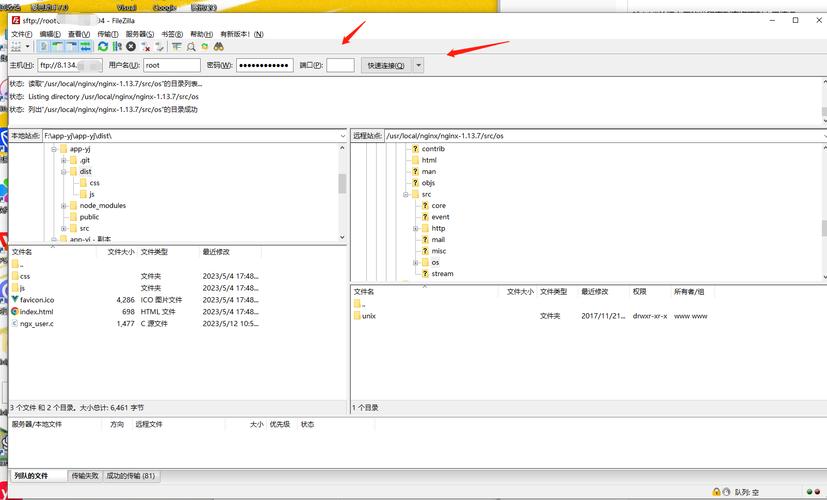
Task: Select the remote contrib folder
Action: coord(433,149)
